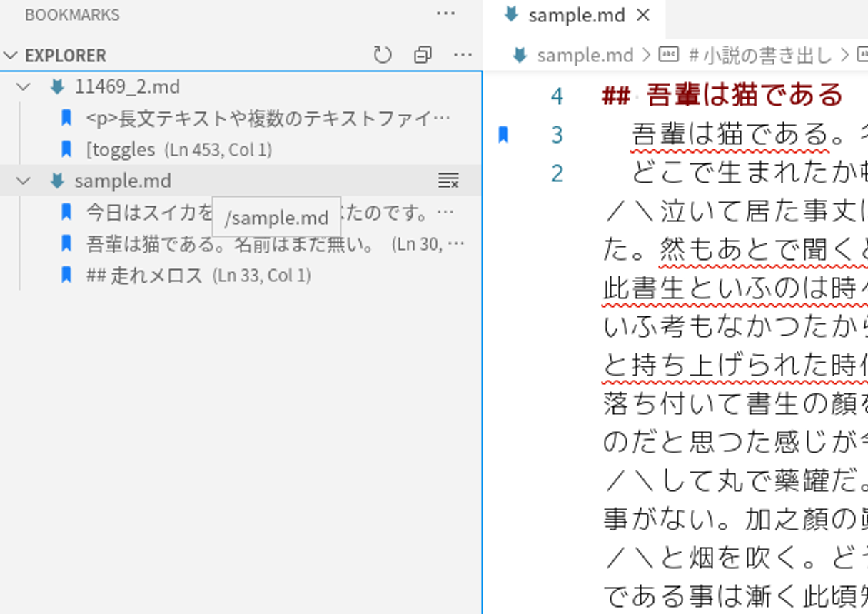Click editor line starting である事は漸く
This screenshot has height=614, width=868.
click(735, 597)
